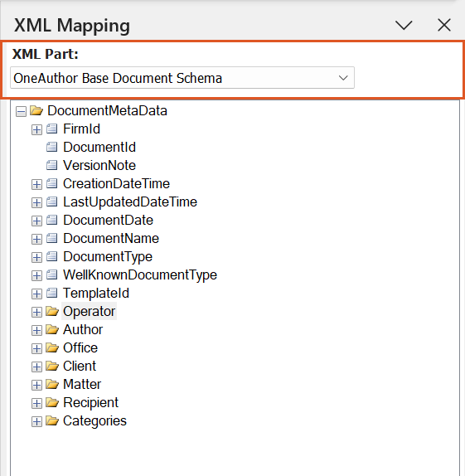Select the DocumentType tree label
This screenshot has width=465, height=476.
(x=108, y=257)
